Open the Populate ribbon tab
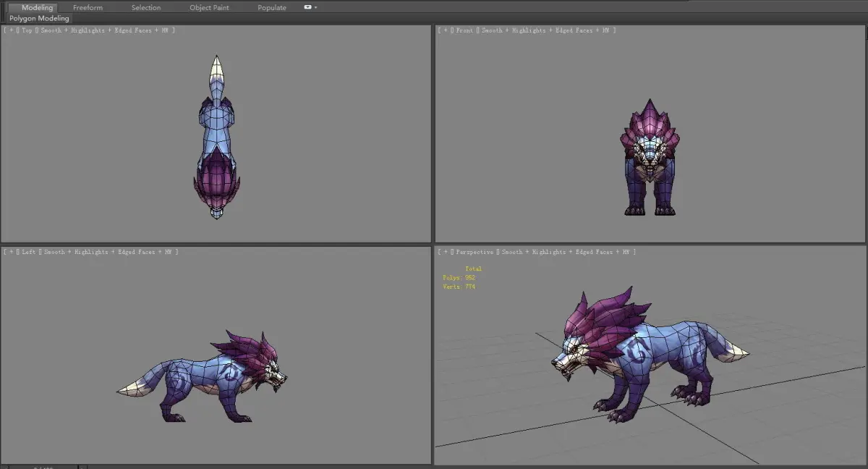The height and width of the screenshot is (469, 868). (x=272, y=7)
